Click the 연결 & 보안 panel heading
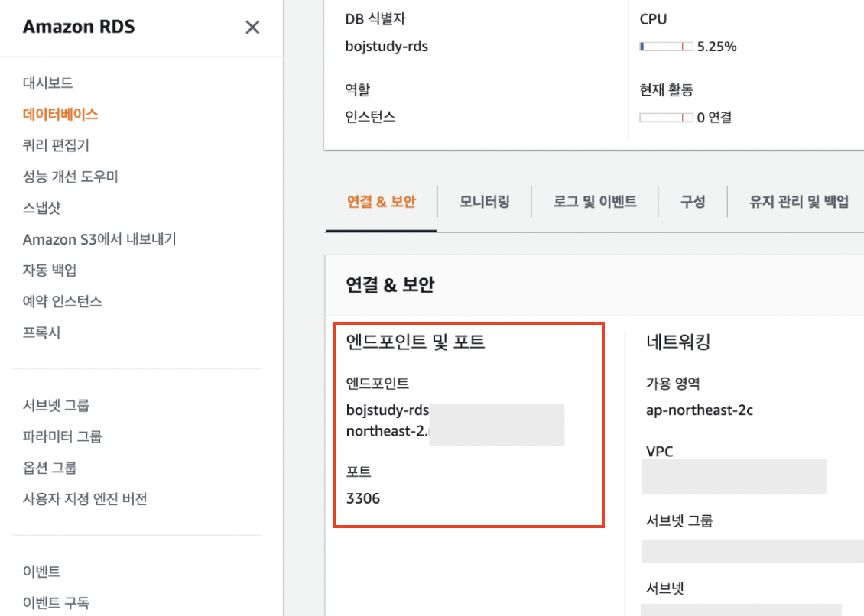 390,285
